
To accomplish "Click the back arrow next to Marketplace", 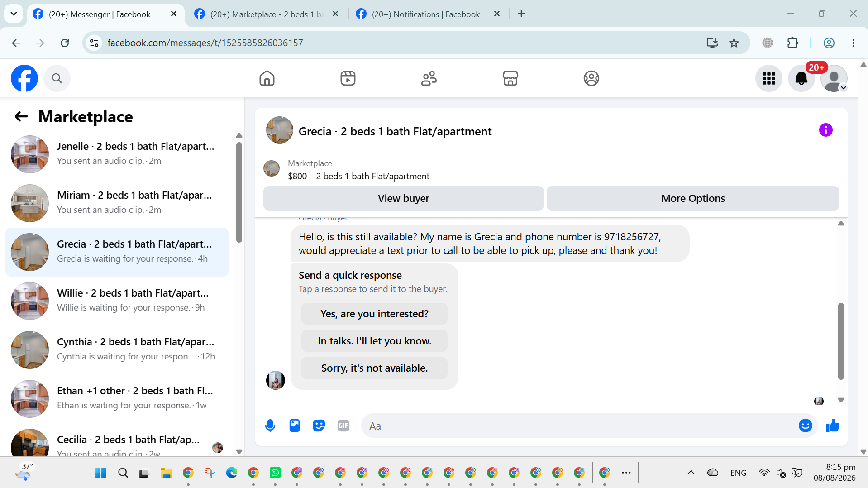I will pyautogui.click(x=21, y=117).
